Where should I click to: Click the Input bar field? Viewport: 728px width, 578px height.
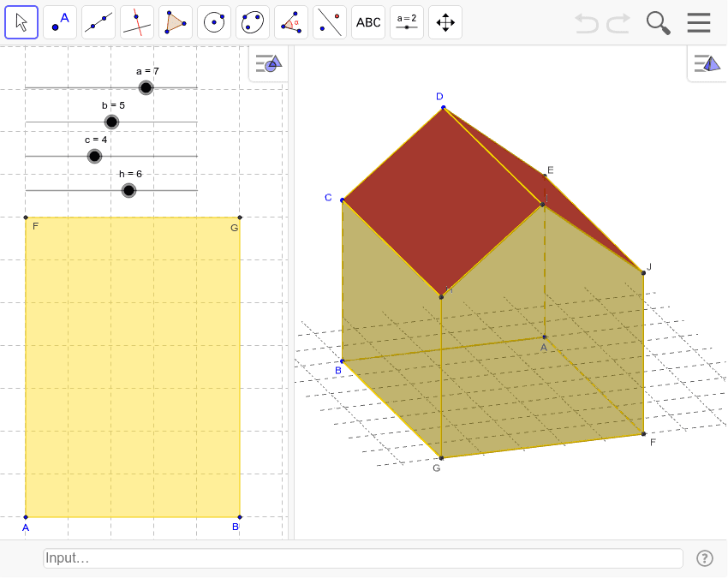point(363,558)
